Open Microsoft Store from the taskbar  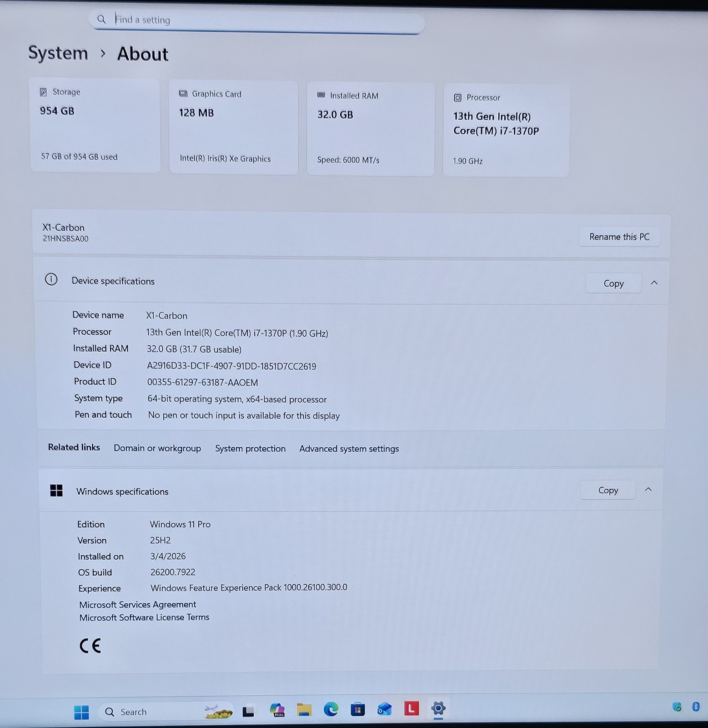357,709
